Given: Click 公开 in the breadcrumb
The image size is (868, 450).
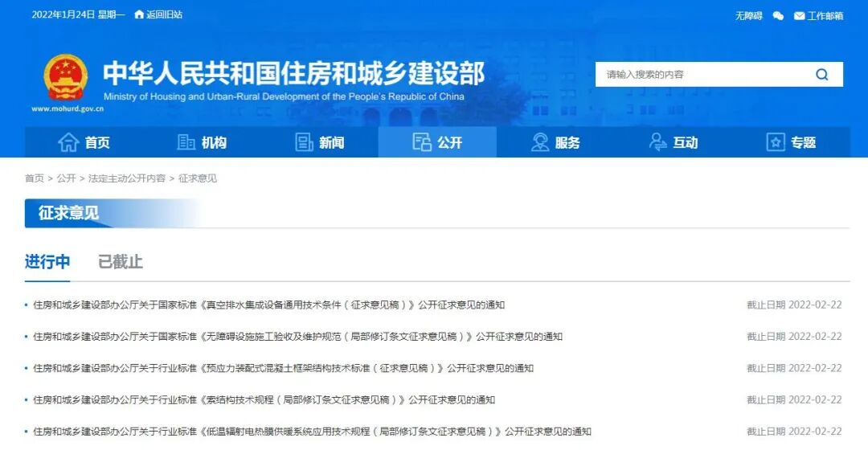Looking at the screenshot, I should [67, 178].
